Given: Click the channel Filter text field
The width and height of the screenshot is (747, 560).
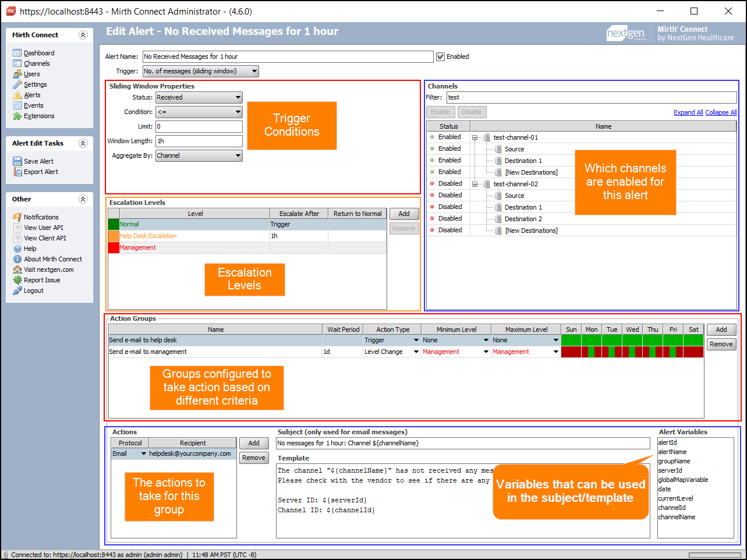Looking at the screenshot, I should click(592, 97).
